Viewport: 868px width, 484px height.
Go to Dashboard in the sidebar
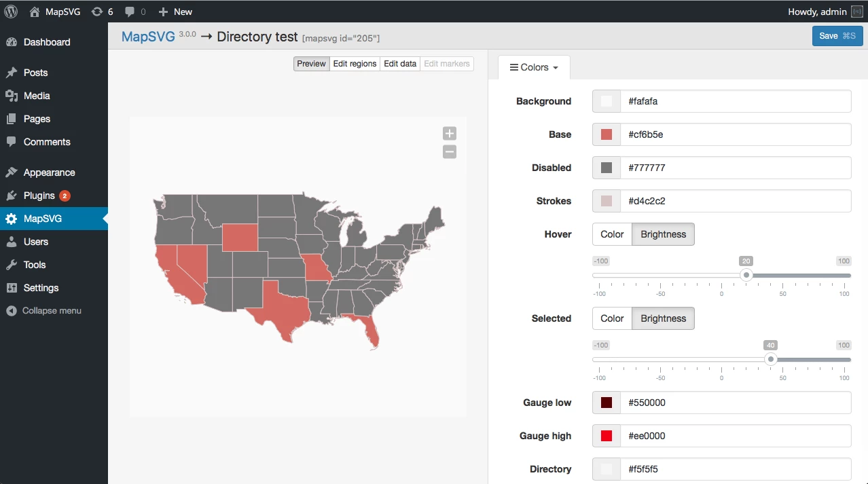pos(46,42)
